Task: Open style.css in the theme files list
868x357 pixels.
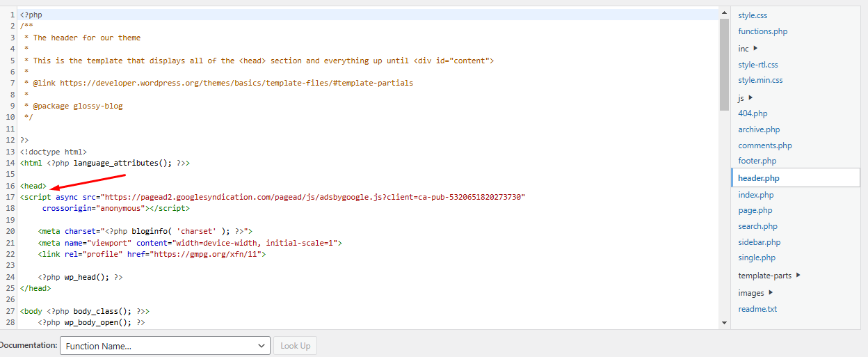Action: pyautogui.click(x=753, y=15)
